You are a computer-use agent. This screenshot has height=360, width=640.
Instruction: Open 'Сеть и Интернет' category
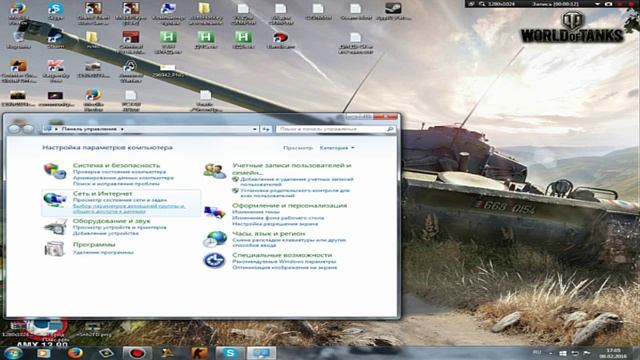point(102,193)
